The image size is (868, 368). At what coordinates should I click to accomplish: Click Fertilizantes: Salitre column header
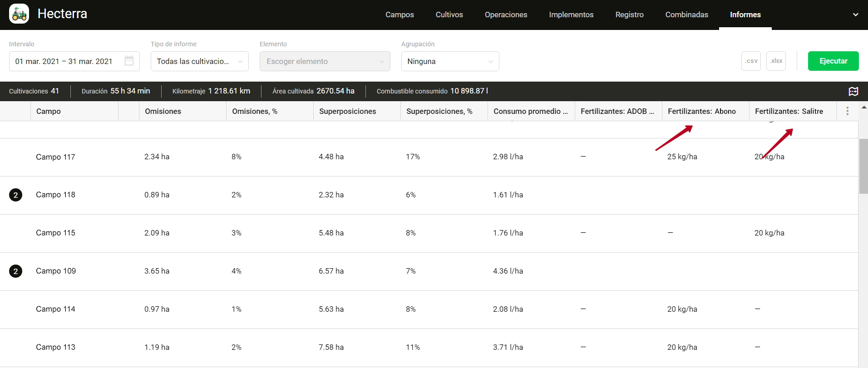tap(793, 111)
